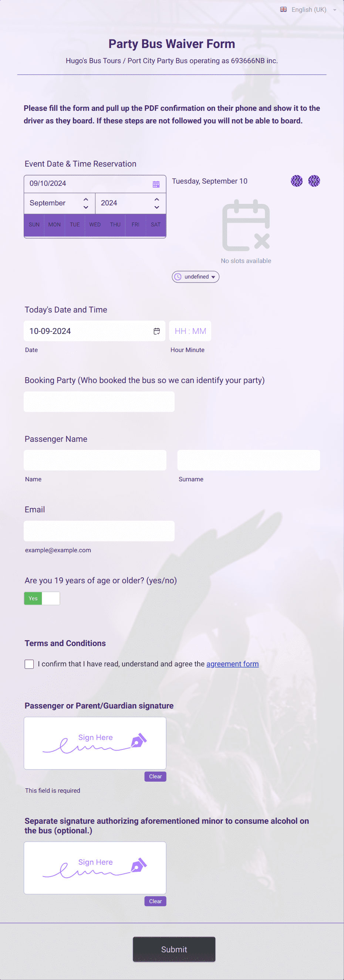The image size is (344, 980).
Task: Click the Submit button
Action: point(174,949)
